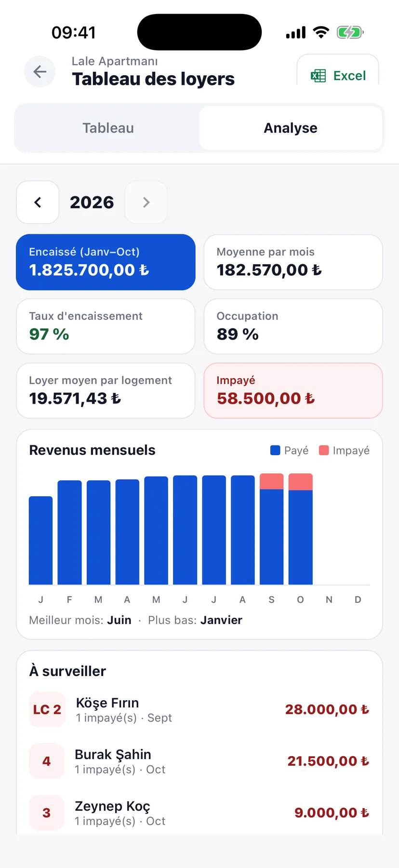This screenshot has height=868, width=399.
Task: Open the Impayé 58.500,00 card
Action: [293, 390]
